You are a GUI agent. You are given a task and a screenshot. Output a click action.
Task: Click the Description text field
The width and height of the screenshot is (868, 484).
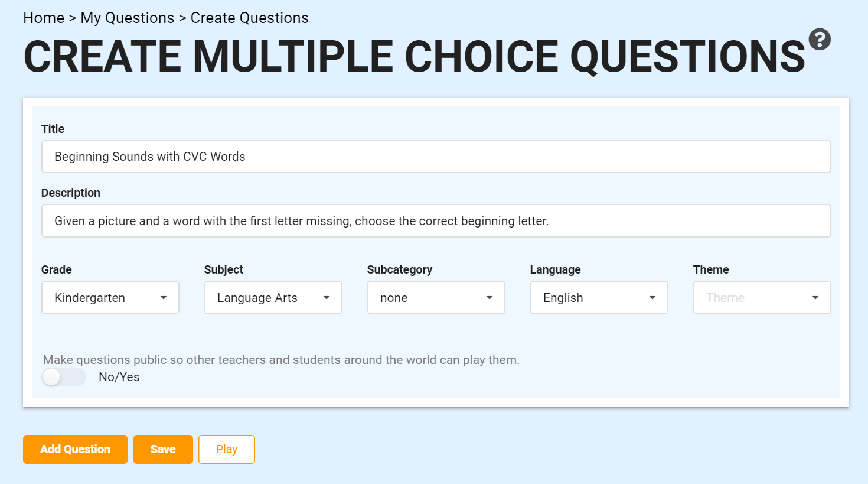pos(436,220)
